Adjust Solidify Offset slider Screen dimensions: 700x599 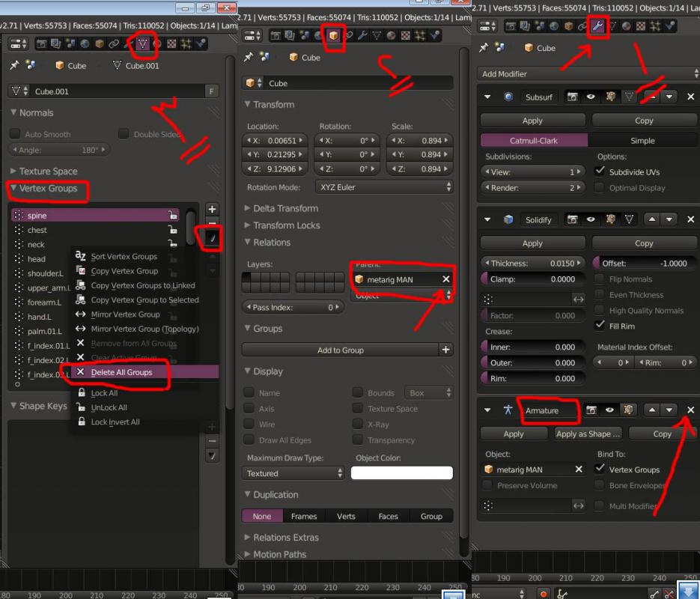(x=644, y=264)
